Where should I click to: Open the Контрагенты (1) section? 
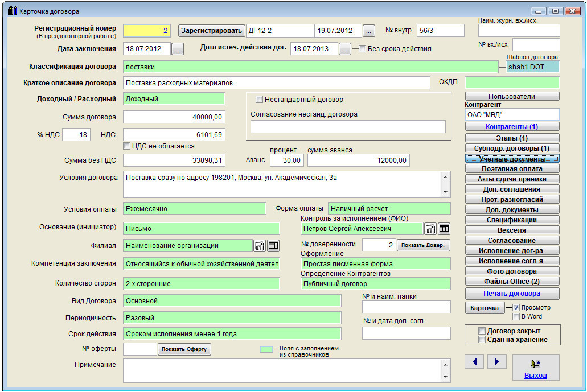pos(512,127)
